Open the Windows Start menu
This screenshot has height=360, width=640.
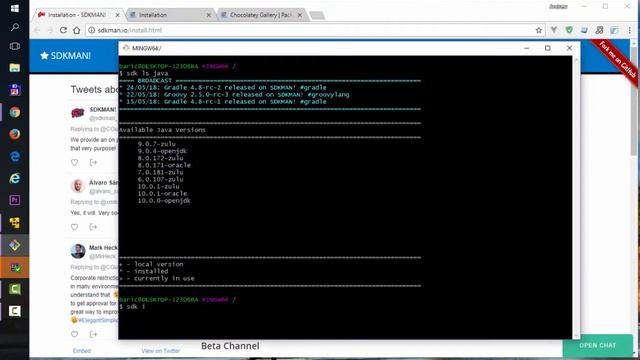coord(15,8)
